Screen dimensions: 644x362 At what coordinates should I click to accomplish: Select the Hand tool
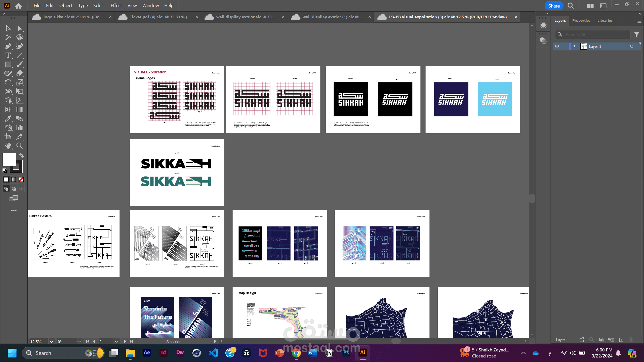coord(8,146)
